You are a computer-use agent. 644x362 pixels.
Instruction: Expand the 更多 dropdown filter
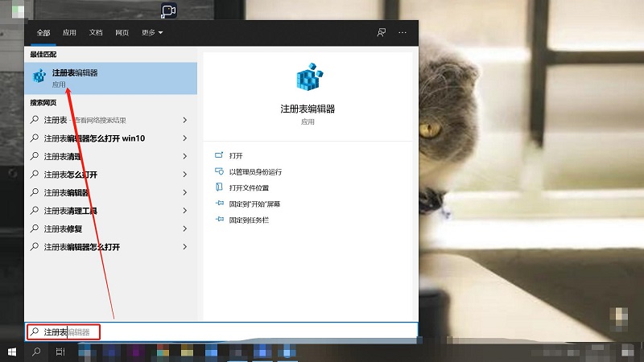click(x=152, y=32)
